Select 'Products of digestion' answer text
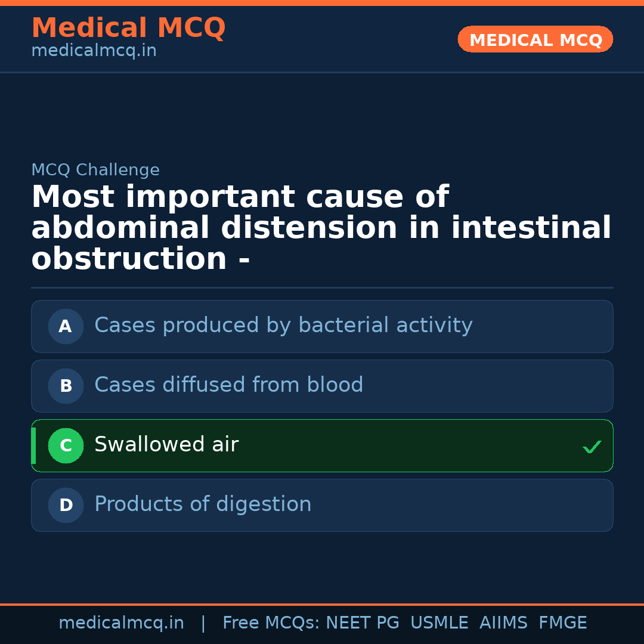This screenshot has height=644, width=644. point(203,504)
